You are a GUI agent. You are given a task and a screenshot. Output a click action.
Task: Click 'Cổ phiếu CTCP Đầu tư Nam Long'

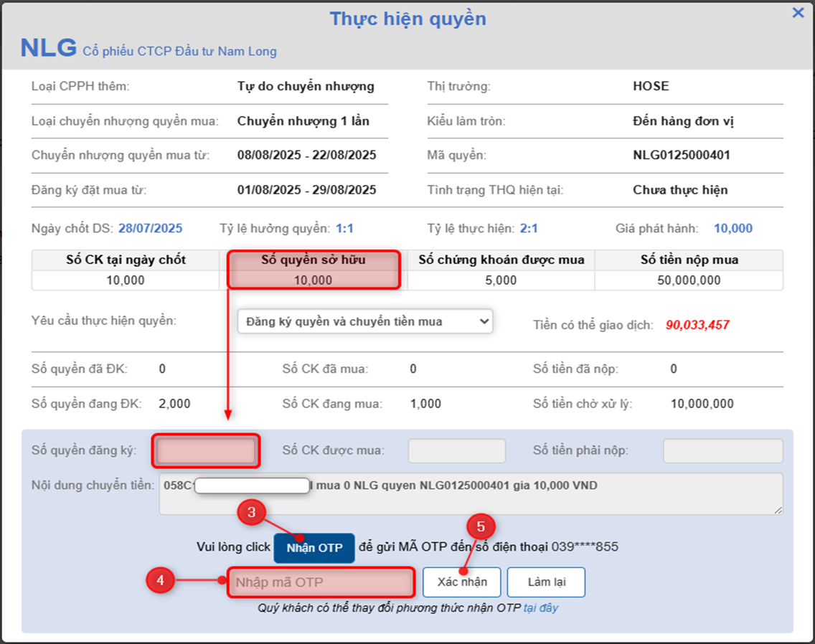click(180, 52)
